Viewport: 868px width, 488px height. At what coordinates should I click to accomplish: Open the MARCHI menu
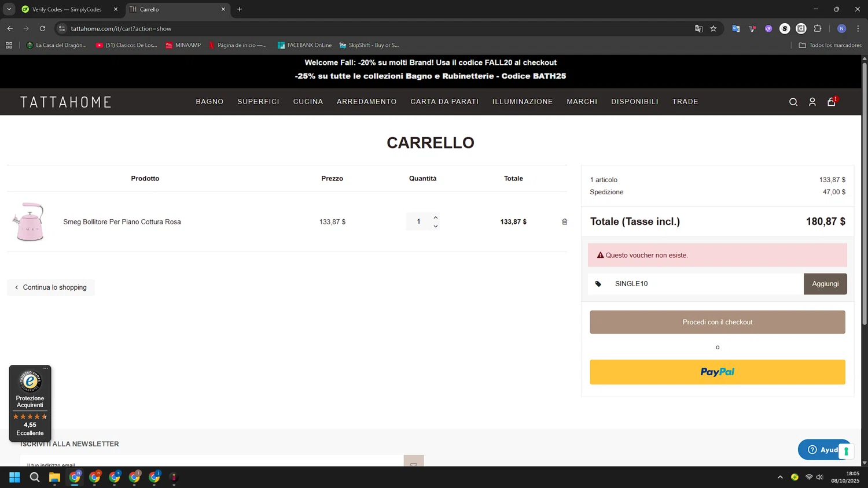(582, 102)
